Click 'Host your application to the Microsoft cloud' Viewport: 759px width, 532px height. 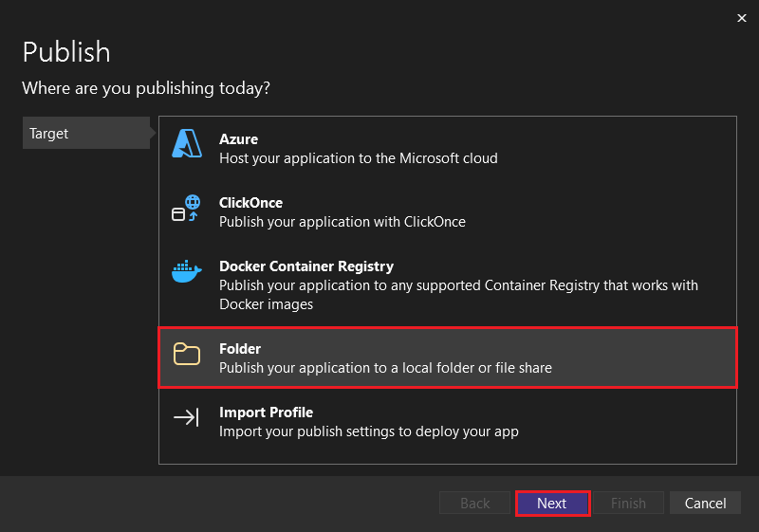tap(359, 158)
